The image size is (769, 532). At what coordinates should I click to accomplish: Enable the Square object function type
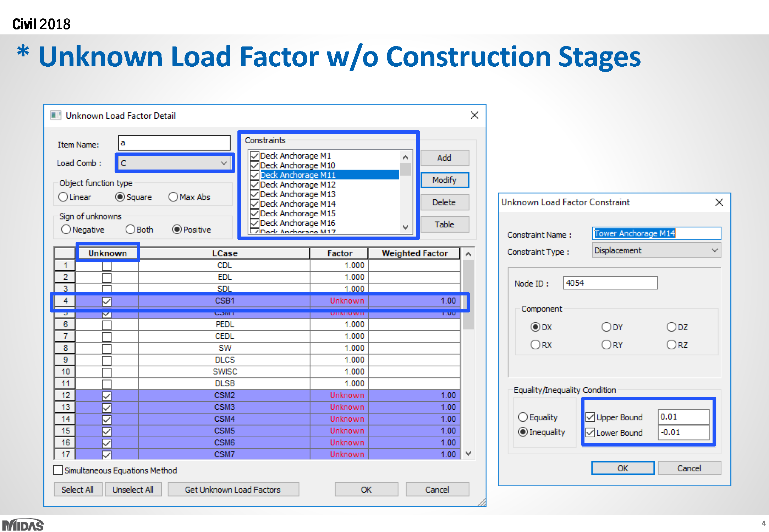120,197
